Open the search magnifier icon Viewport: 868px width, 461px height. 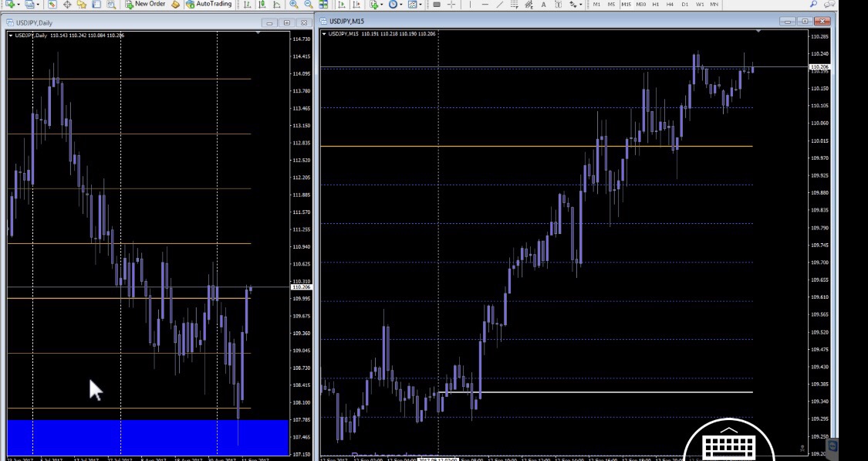point(813,4)
